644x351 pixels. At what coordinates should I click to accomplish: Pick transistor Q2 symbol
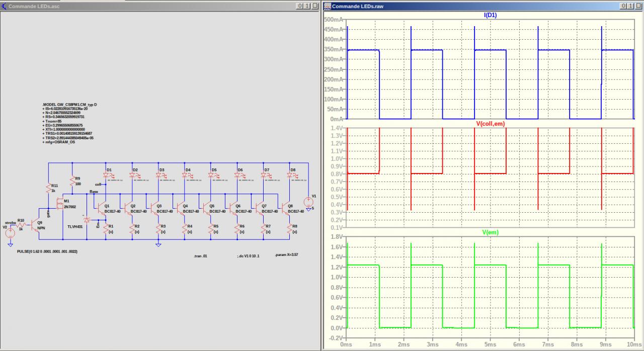tap(129, 207)
